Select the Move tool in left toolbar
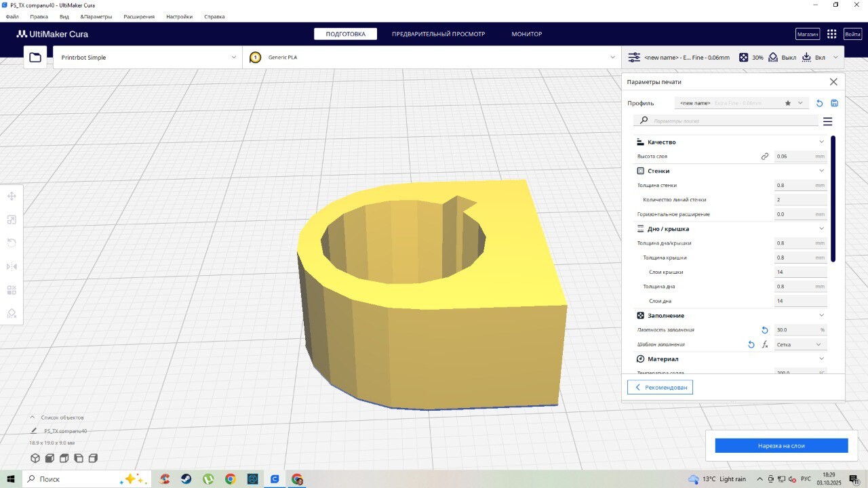The image size is (868, 488). point(12,197)
